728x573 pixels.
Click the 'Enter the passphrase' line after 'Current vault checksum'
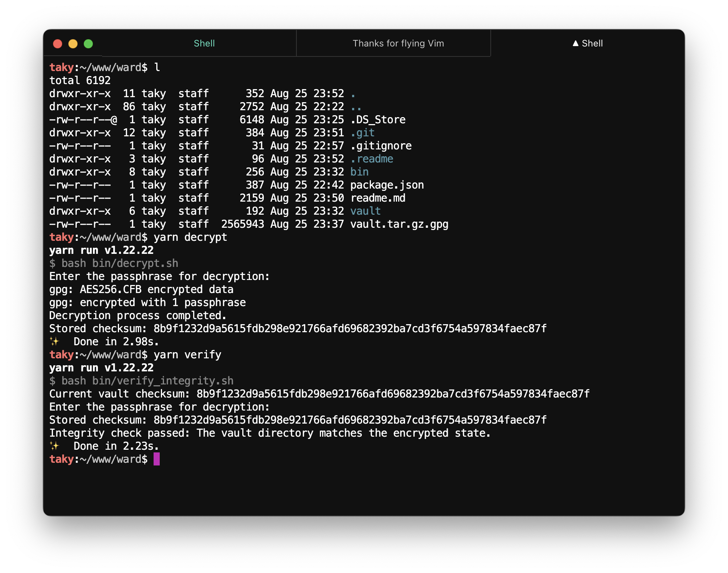[159, 407]
